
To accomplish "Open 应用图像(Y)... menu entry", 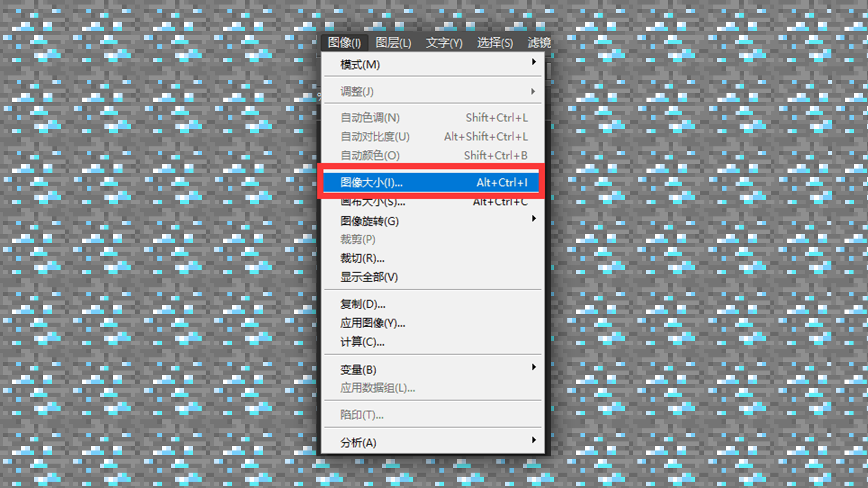I will click(x=431, y=323).
